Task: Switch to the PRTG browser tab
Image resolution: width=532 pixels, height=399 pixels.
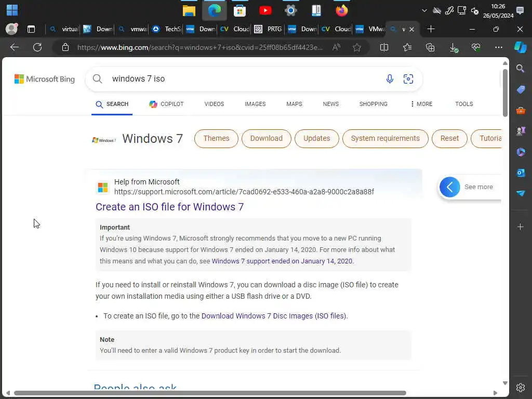Action: pyautogui.click(x=268, y=29)
